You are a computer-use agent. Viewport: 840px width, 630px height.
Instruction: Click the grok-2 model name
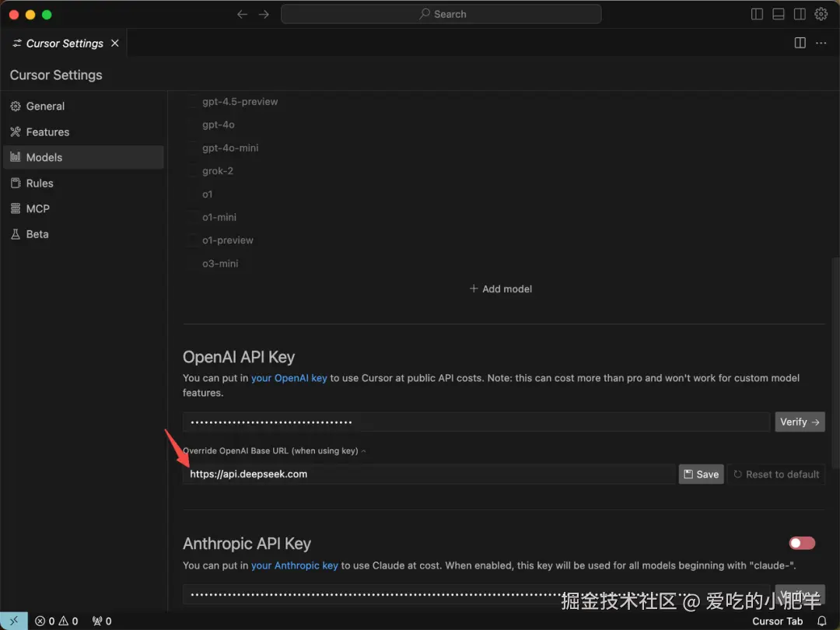click(218, 171)
